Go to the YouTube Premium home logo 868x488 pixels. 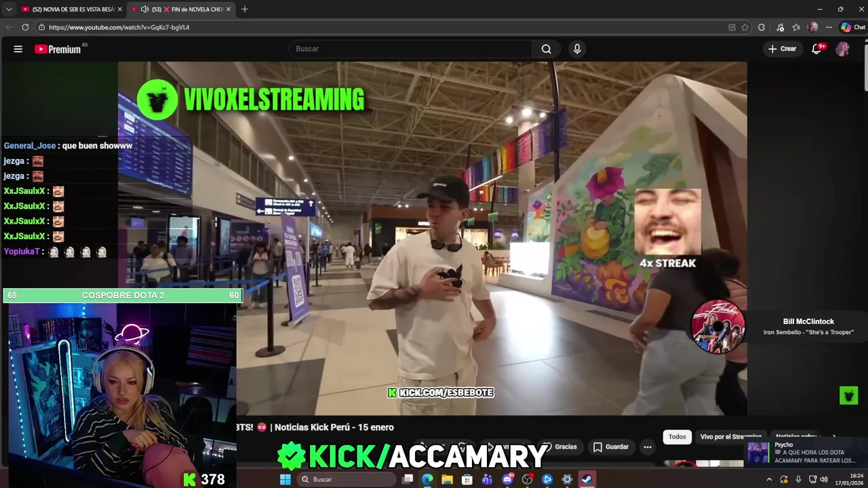pos(58,49)
